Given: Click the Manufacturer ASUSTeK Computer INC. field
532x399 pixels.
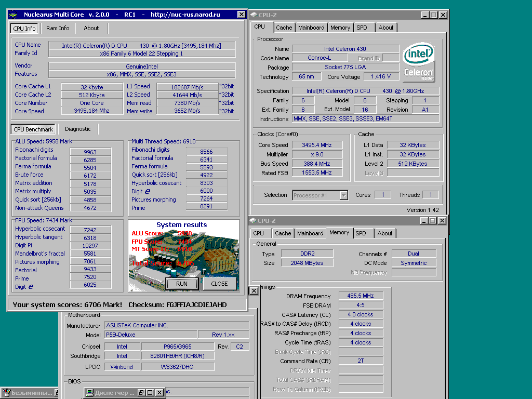Looking at the screenshot, I should click(x=177, y=325).
